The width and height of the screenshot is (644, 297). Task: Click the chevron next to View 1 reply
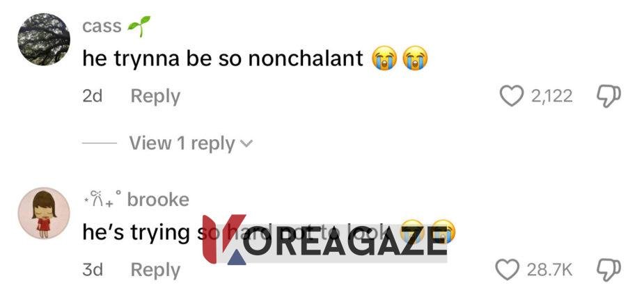tap(246, 143)
